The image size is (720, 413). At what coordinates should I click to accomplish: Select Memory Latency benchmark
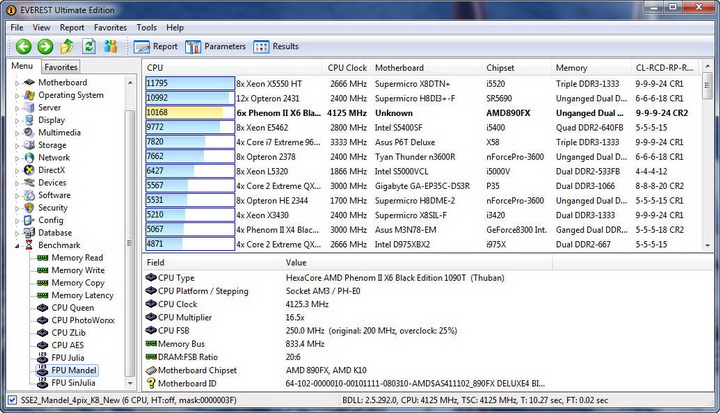82,295
